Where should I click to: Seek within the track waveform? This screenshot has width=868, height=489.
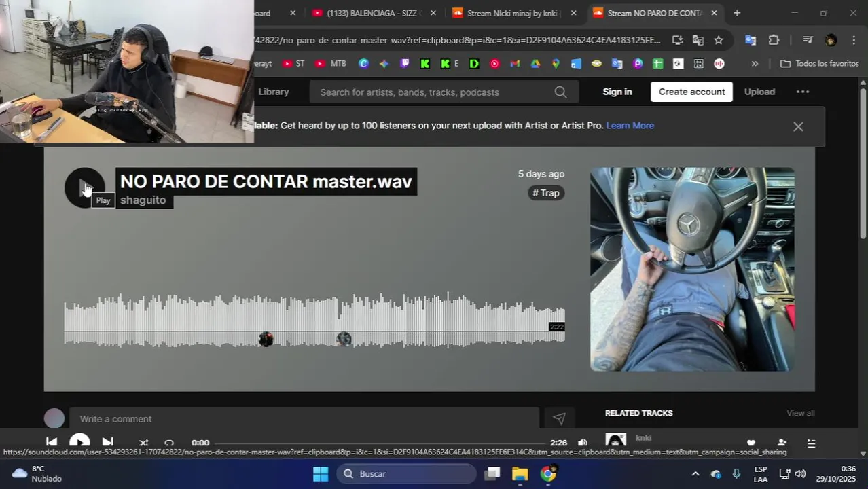click(x=314, y=319)
